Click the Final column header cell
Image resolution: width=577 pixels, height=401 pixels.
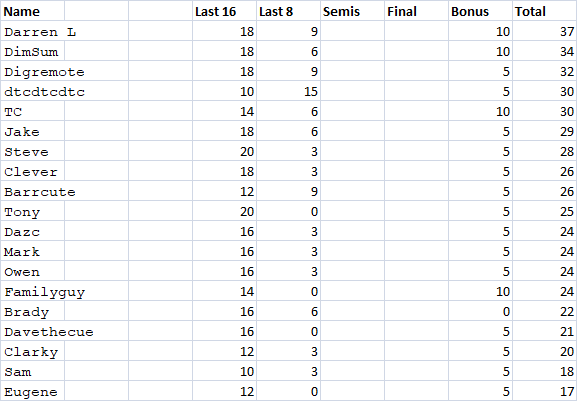pos(416,11)
